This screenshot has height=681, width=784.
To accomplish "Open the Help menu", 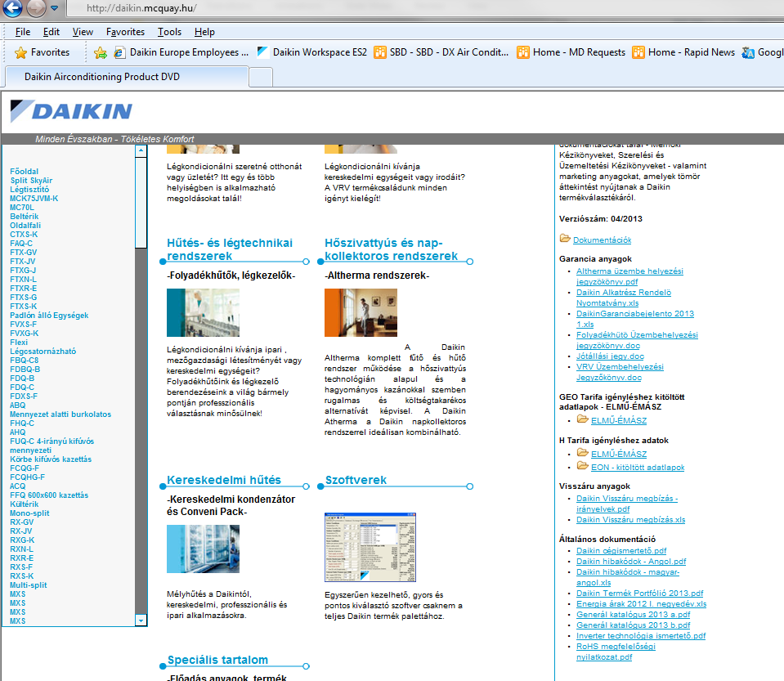I will 204,32.
